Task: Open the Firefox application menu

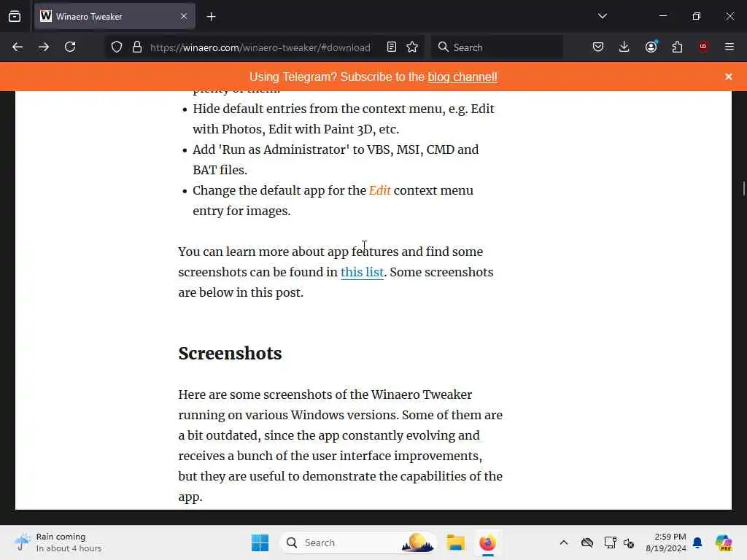Action: point(729,47)
